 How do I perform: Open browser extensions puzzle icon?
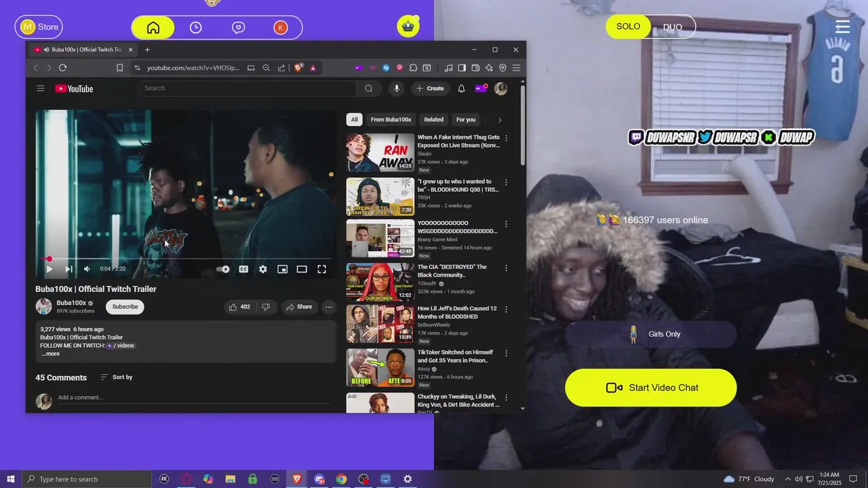click(413, 68)
